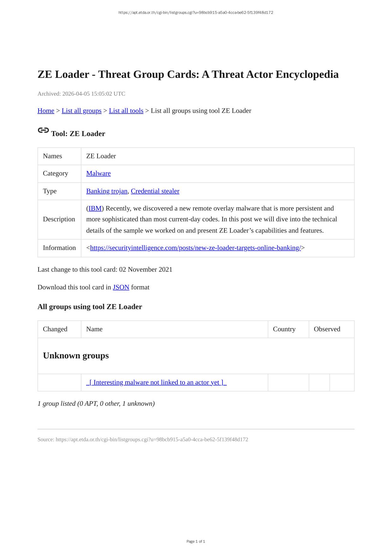The width and height of the screenshot is (392, 554).
Task: Select the Credential stealer type link
Action: click(x=155, y=191)
